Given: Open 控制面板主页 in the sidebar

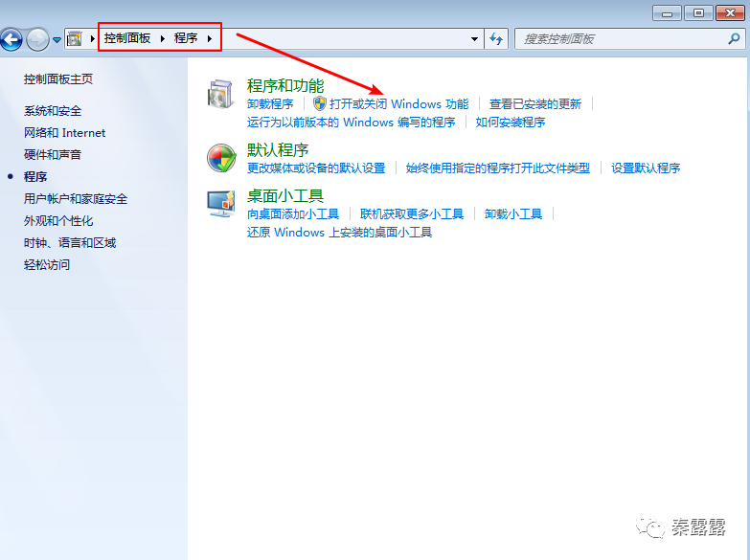Looking at the screenshot, I should (58, 78).
